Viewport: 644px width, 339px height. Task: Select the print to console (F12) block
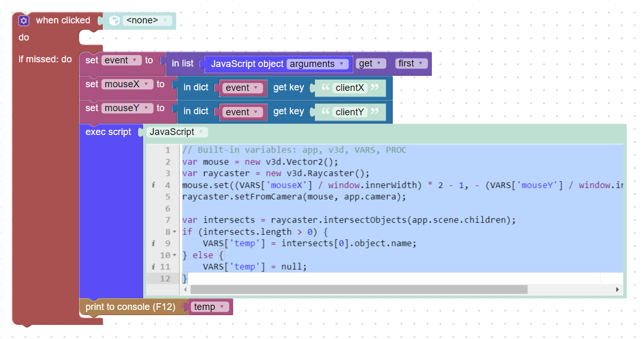[130, 307]
